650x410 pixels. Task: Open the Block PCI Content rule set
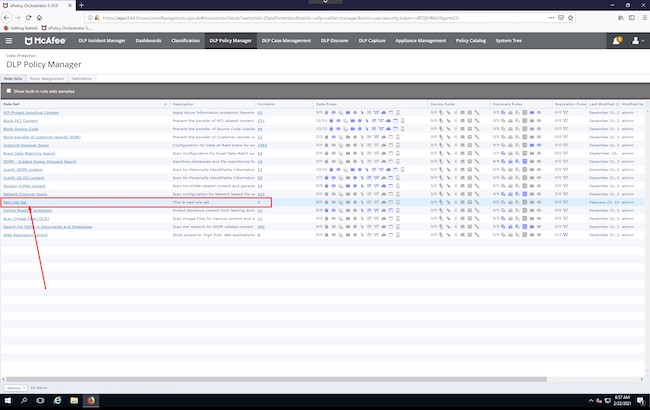(20, 121)
